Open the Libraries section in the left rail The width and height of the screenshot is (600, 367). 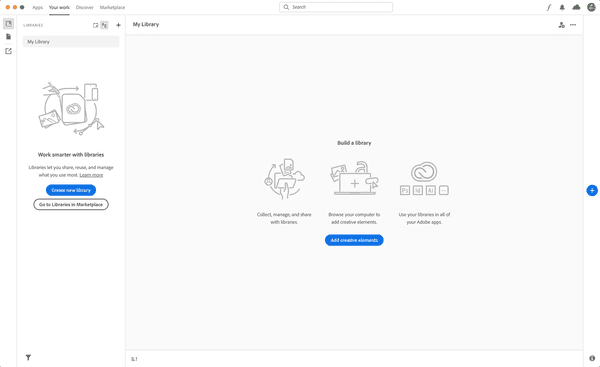tap(8, 24)
